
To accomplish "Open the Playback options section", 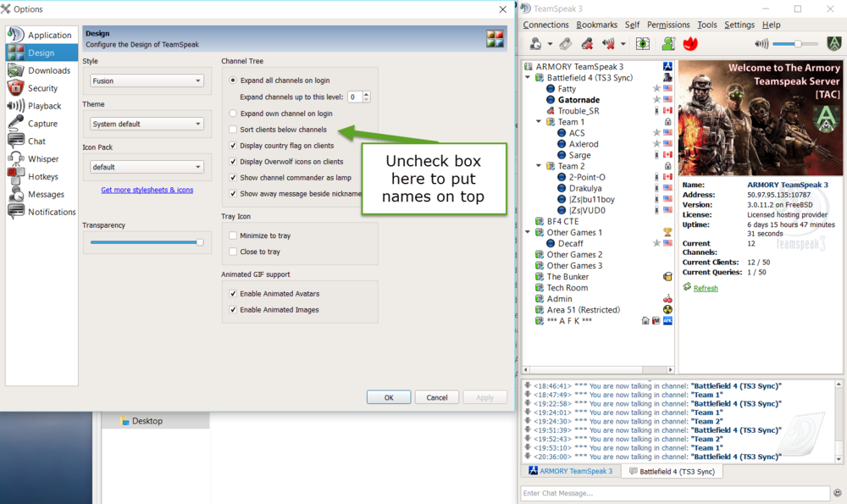I will tap(42, 106).
